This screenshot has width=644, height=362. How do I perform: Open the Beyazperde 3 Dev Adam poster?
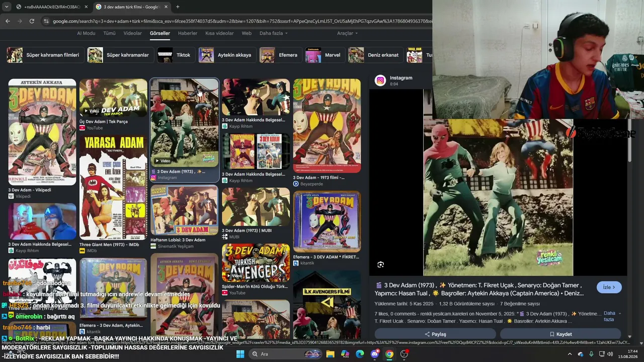click(327, 126)
